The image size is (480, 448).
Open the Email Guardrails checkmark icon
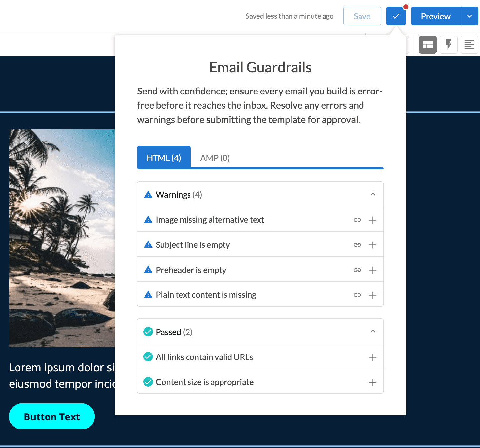(396, 16)
